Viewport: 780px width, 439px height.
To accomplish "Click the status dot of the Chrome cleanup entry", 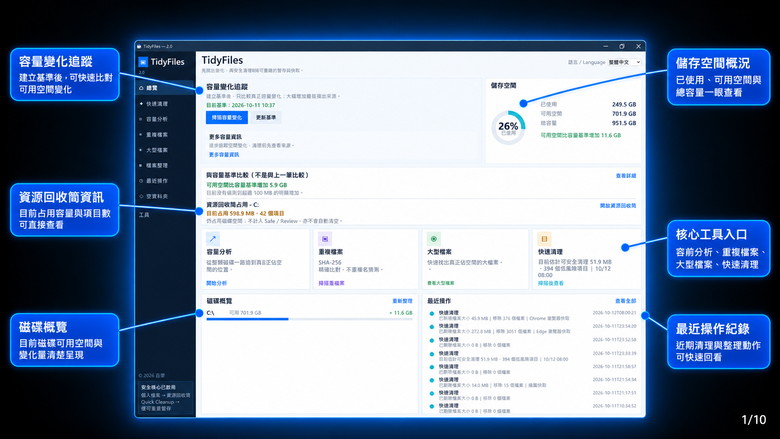I will click(432, 314).
